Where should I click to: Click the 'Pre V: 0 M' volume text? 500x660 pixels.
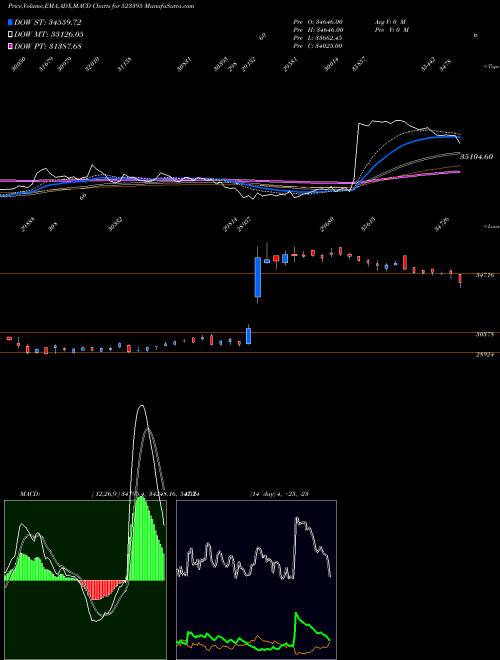click(x=391, y=30)
